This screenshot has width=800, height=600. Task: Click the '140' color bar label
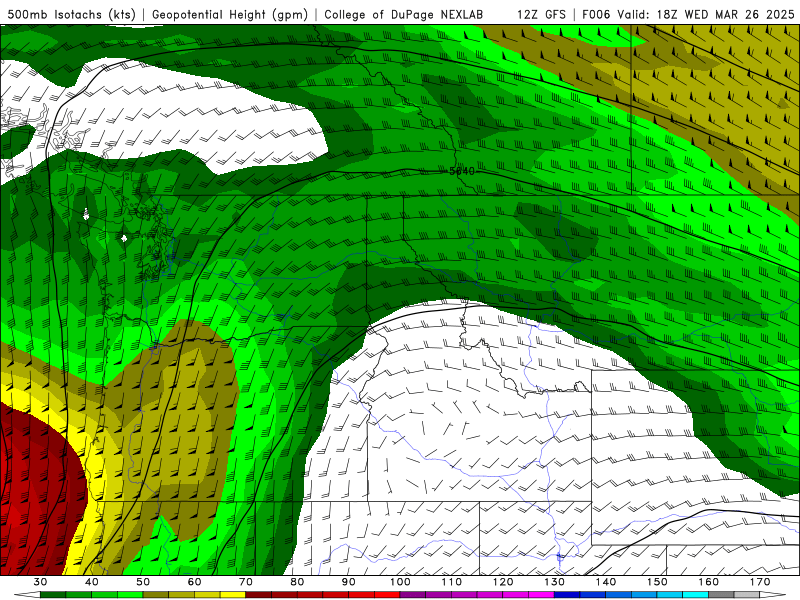606,582
